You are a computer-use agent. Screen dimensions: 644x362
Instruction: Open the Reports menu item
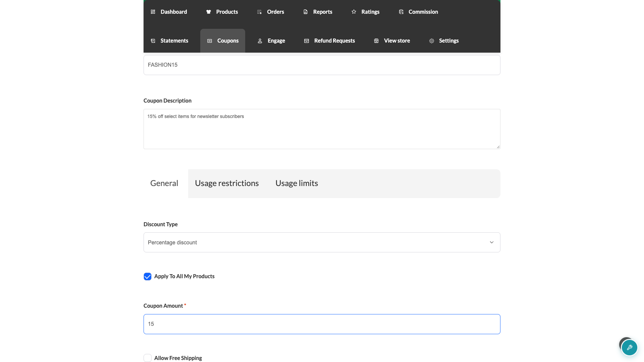pyautogui.click(x=318, y=12)
